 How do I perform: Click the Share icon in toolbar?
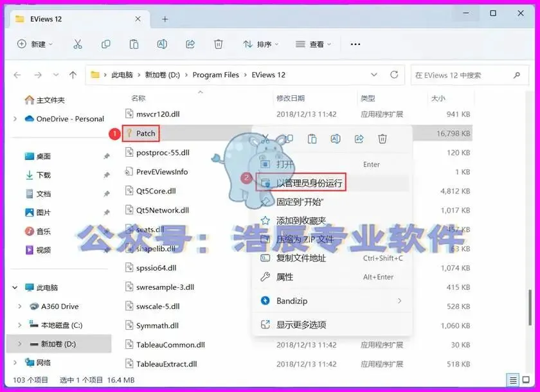190,44
